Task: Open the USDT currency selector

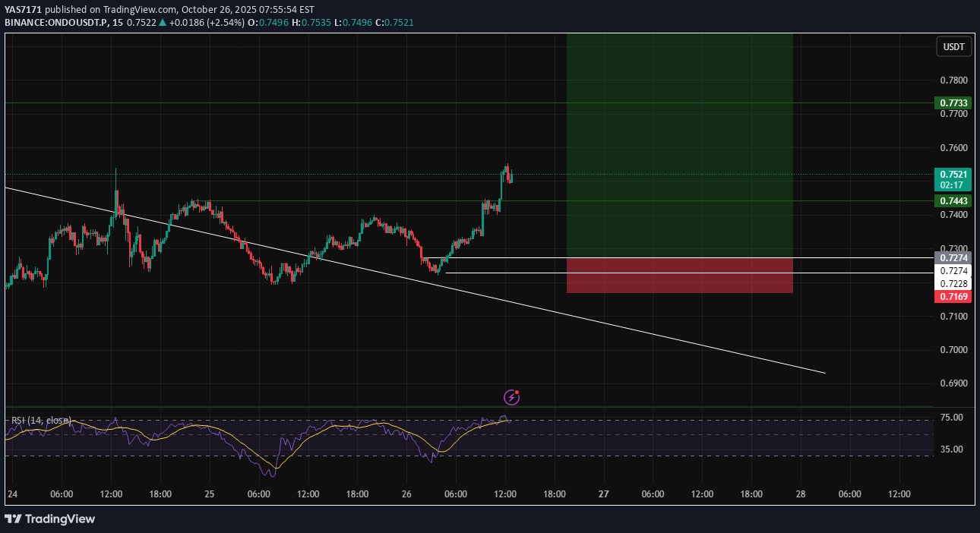Action: 953,47
